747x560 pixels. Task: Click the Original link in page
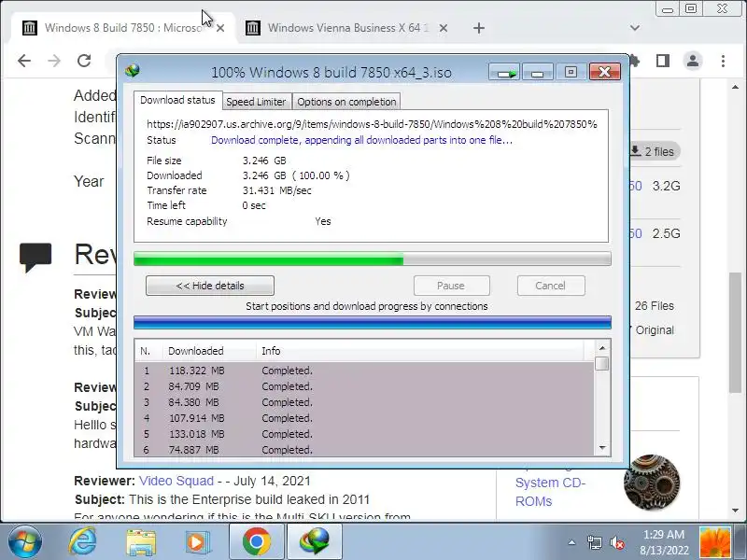(x=655, y=330)
